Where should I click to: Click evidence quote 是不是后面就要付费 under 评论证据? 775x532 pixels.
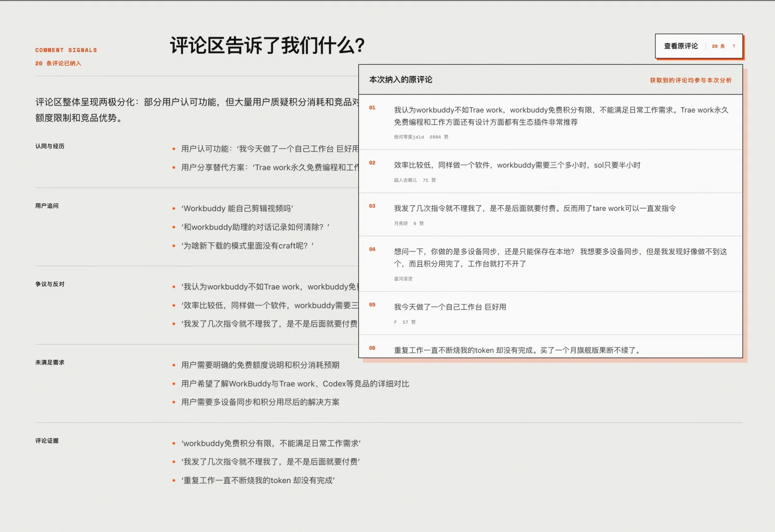click(270, 462)
